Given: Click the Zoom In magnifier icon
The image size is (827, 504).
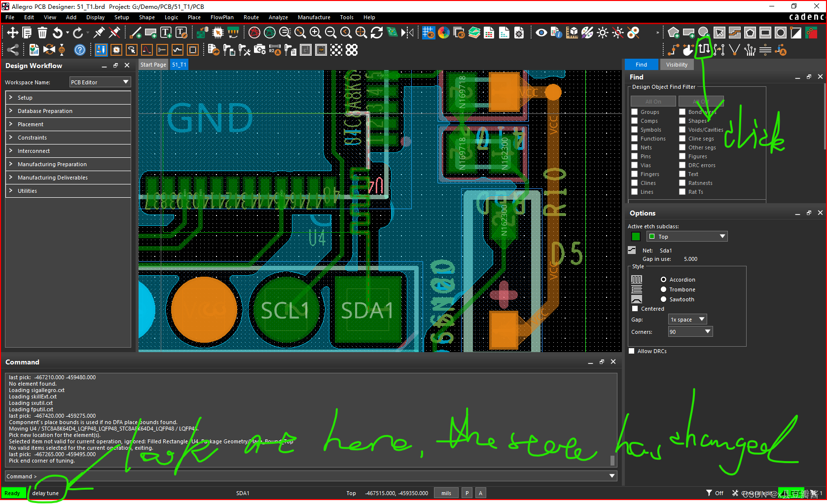Looking at the screenshot, I should [316, 33].
